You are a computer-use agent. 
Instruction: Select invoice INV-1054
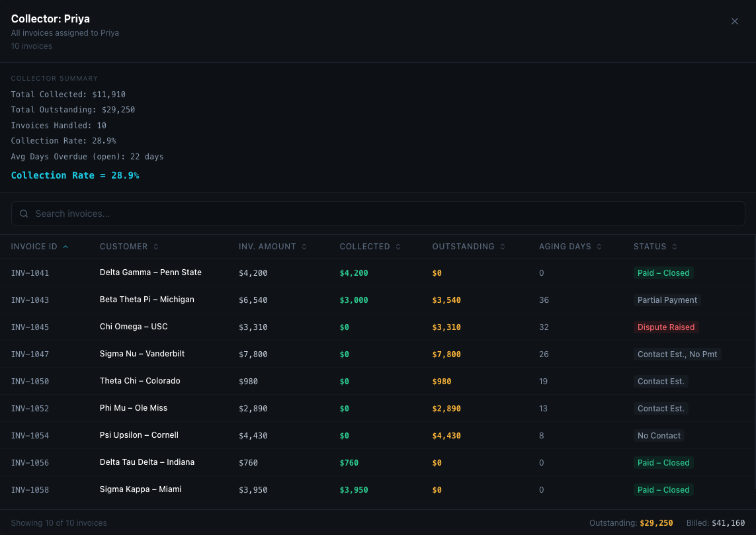[30, 435]
